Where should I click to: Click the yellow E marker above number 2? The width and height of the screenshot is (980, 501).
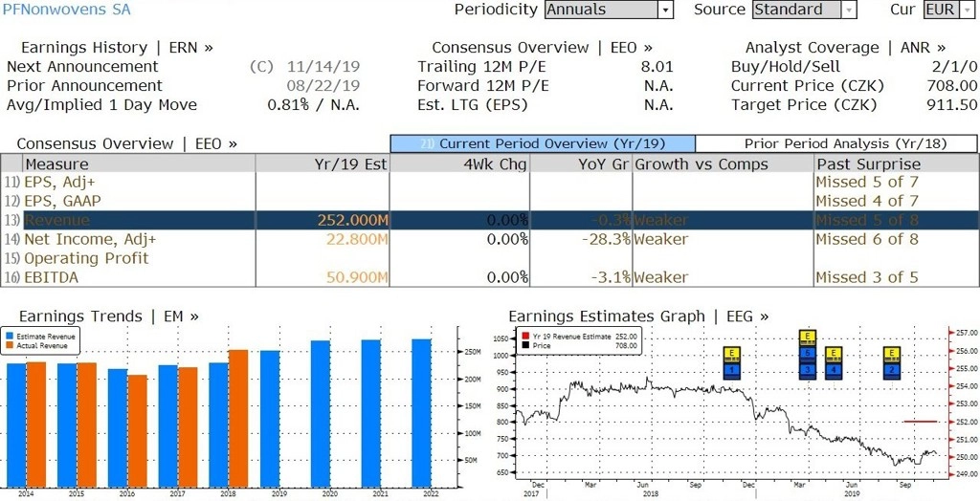[x=891, y=354]
